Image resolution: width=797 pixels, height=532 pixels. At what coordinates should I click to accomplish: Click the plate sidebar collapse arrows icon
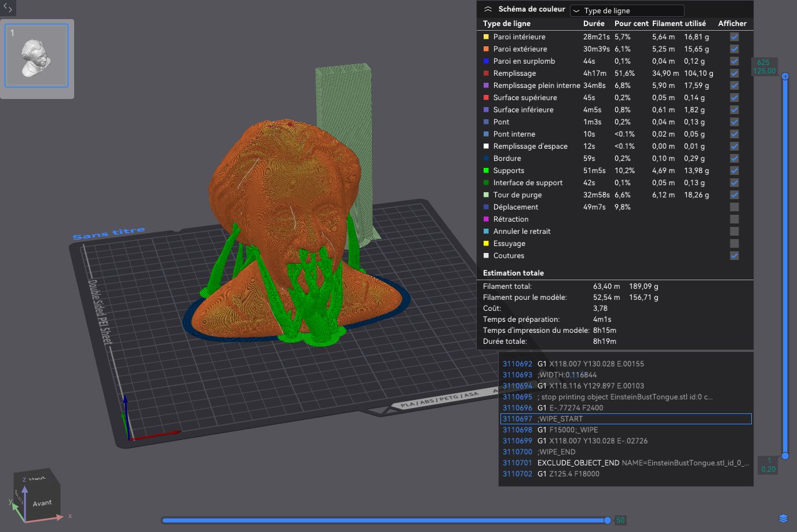tap(8, 8)
